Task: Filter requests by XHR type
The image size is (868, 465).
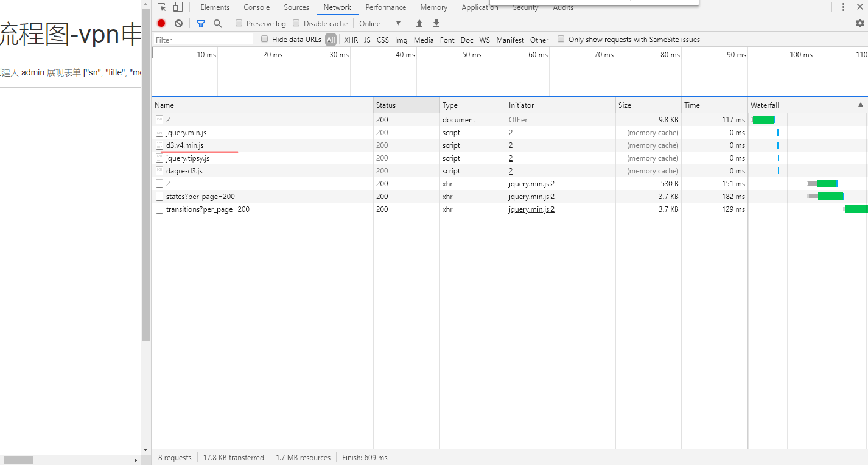Action: click(x=351, y=40)
